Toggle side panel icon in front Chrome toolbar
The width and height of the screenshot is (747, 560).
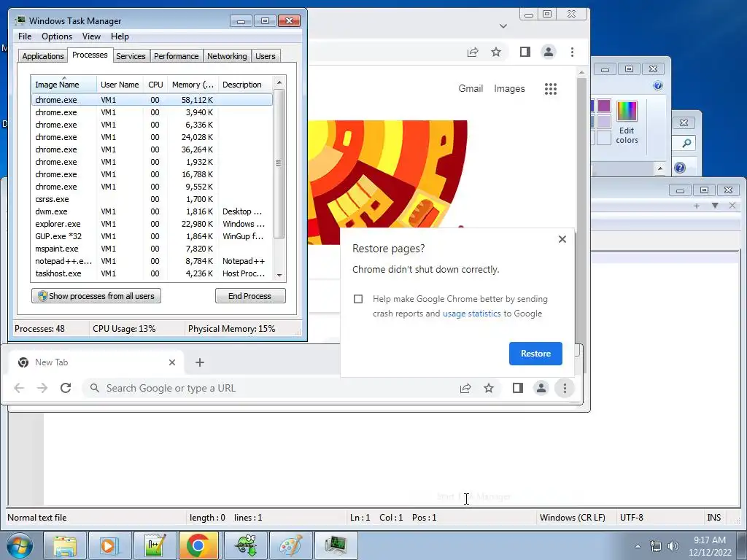point(518,388)
